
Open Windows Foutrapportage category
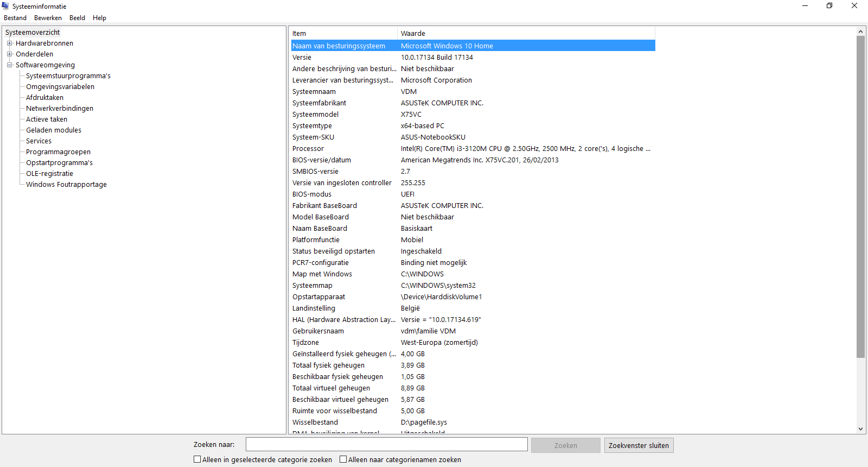point(67,185)
